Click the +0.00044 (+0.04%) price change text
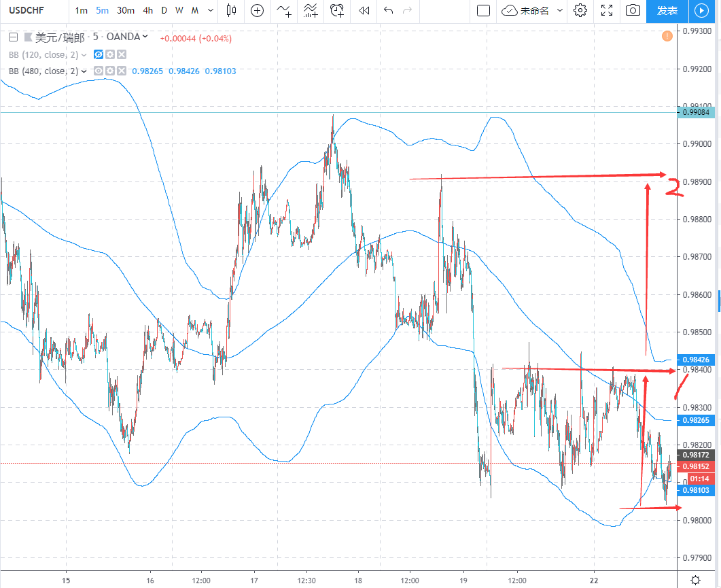Screen dimensions: 721x588 coord(196,39)
